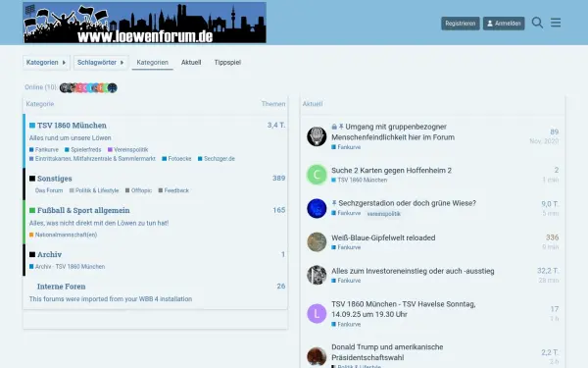Open 'TSV 1860 München - TSV Havelse' topic

[404, 309]
